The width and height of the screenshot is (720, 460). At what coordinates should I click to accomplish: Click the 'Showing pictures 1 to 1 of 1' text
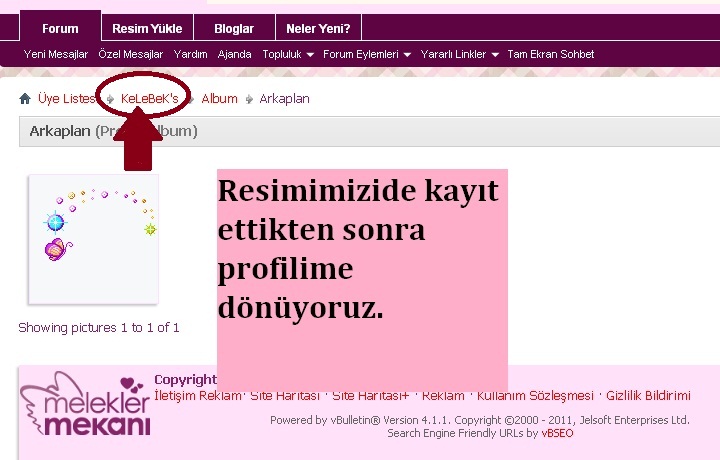[99, 327]
